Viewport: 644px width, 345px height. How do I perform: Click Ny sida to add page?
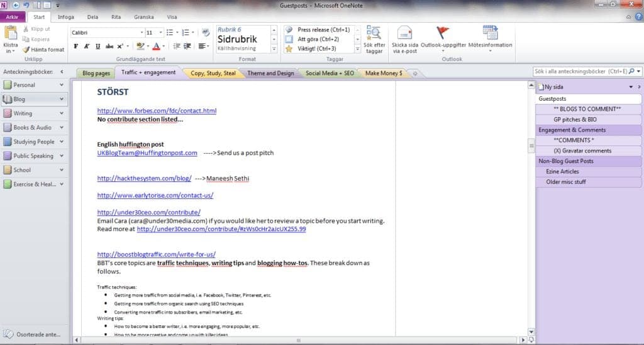(551, 87)
